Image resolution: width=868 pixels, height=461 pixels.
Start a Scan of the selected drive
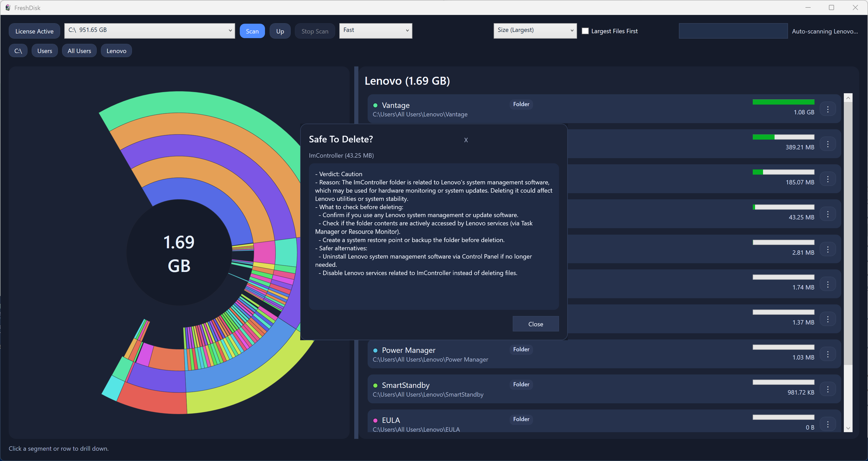pyautogui.click(x=252, y=31)
